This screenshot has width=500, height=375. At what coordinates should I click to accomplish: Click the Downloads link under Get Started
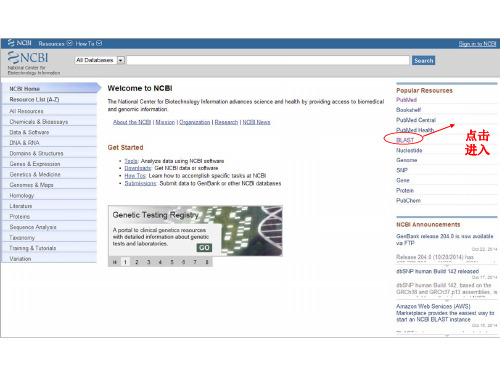click(x=138, y=168)
